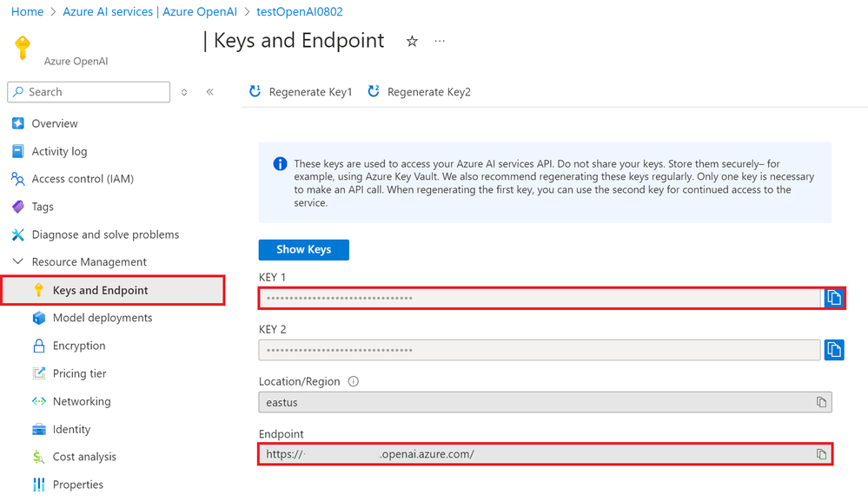Click the masked KEY 2 field
This screenshot has height=501, width=868.
click(540, 350)
